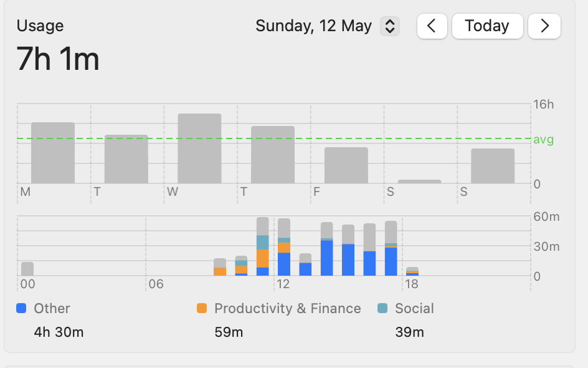The width and height of the screenshot is (588, 368).
Task: Click the green avg label
Action: point(543,140)
